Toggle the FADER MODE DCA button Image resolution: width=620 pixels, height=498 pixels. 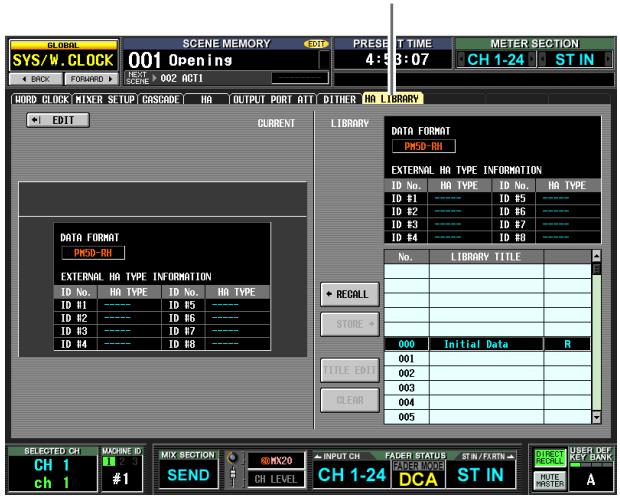tap(418, 474)
